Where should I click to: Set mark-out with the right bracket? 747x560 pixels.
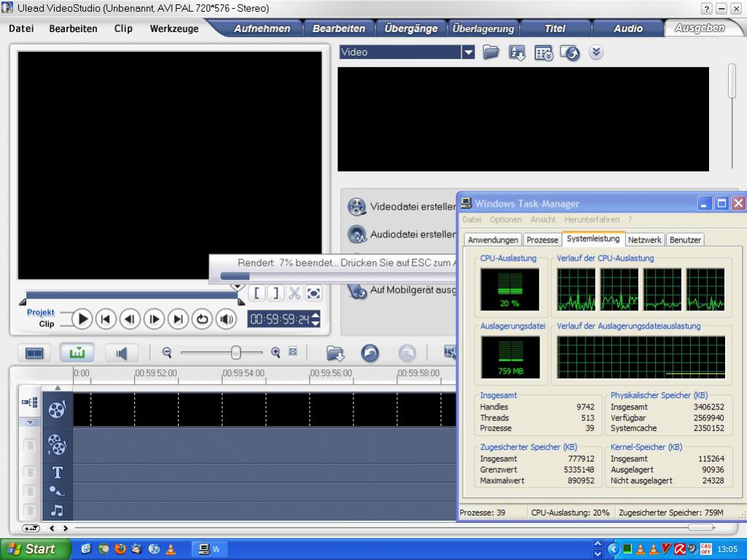click(x=275, y=293)
